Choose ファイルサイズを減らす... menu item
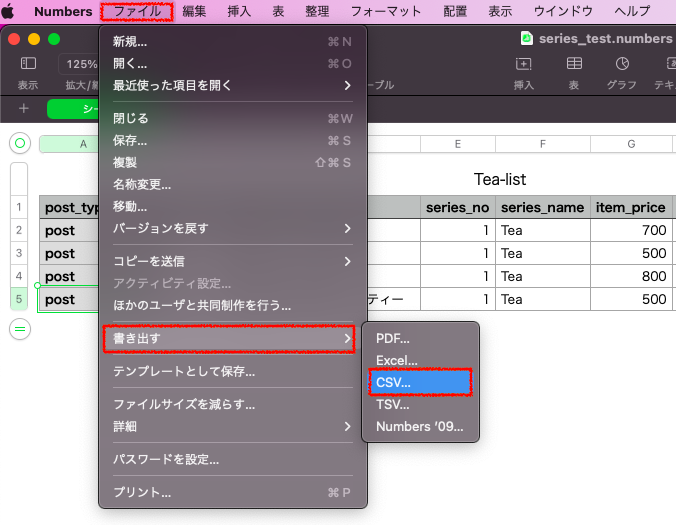 pos(233,404)
